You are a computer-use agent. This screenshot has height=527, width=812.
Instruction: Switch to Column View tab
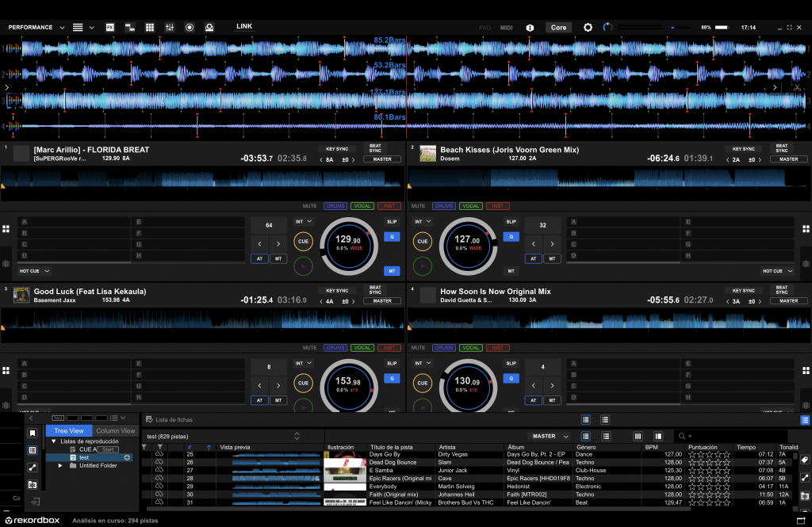tap(116, 431)
